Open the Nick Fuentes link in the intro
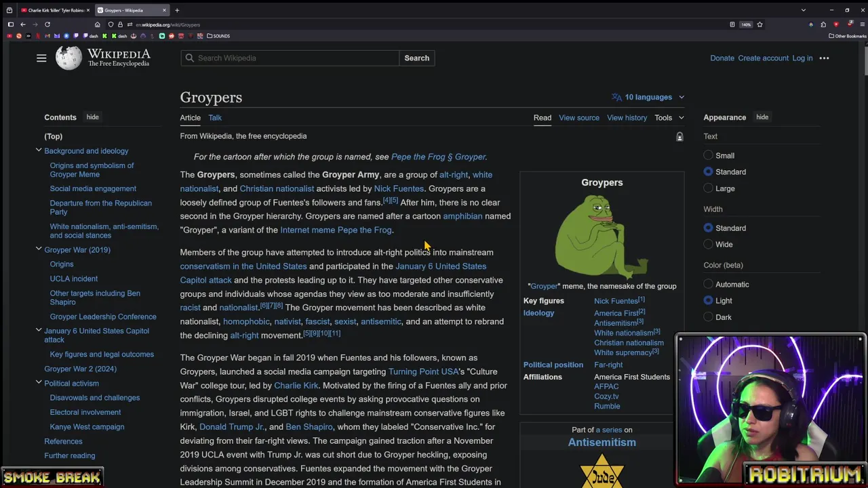 (399, 188)
